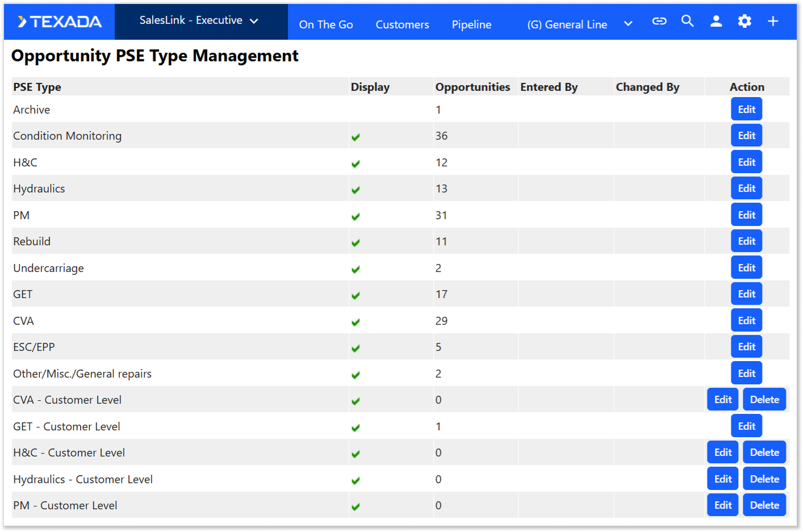
Task: Click the chevron next to General Line
Action: pyautogui.click(x=628, y=24)
